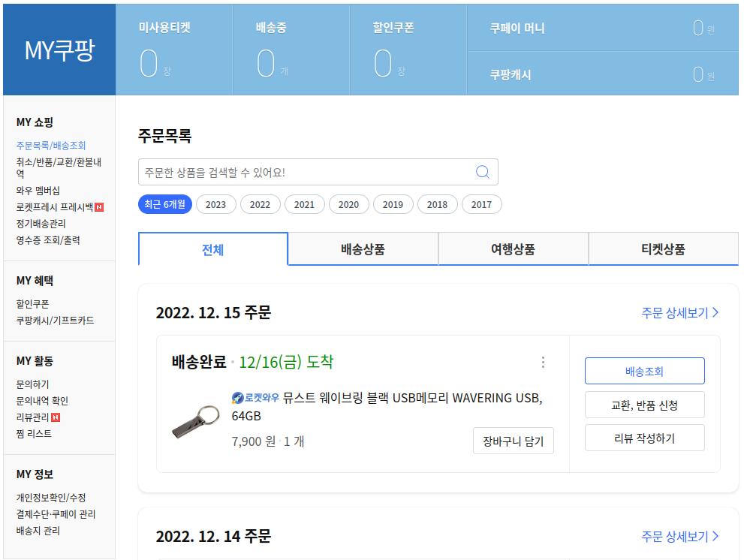Select the 최근 6개월 filter
The height and width of the screenshot is (560, 744).
[x=165, y=204]
